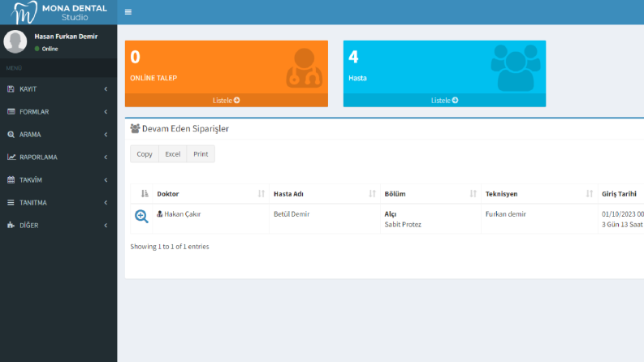Click Listele under Online Talep card
644x362 pixels.
point(227,100)
